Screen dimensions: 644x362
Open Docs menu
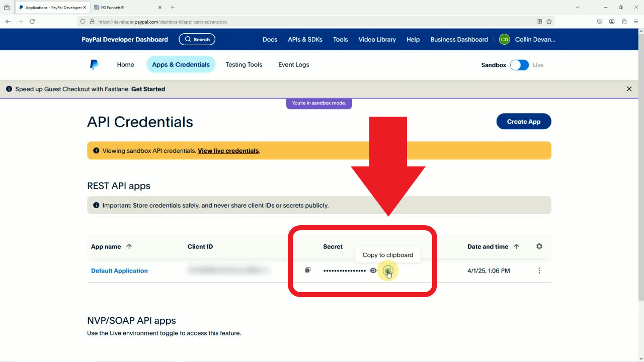[270, 39]
